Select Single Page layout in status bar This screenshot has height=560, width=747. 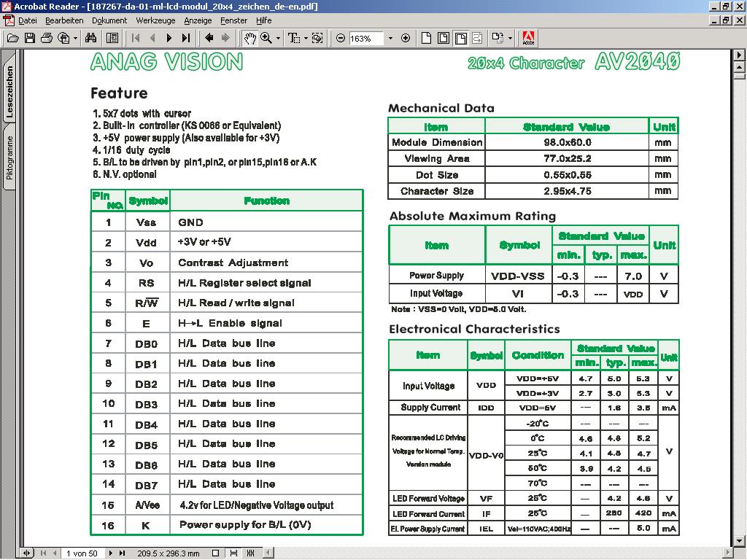coord(215,553)
